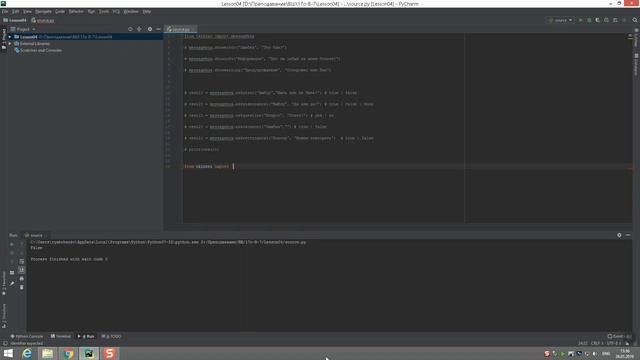640x360 pixels.
Task: Open Project panel settings gear
Action: [150, 29]
